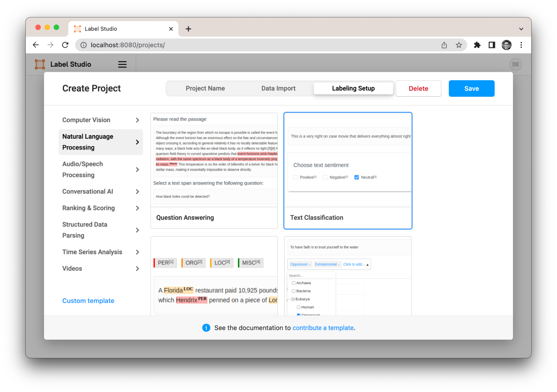Image resolution: width=557 pixels, height=392 pixels.
Task: Switch to the Data Import tab
Action: tap(278, 89)
